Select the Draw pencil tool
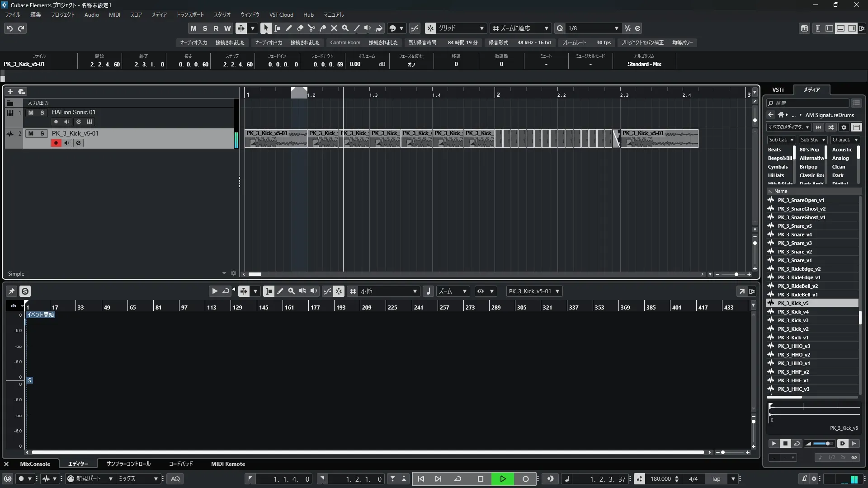Image resolution: width=868 pixels, height=488 pixels. (288, 28)
